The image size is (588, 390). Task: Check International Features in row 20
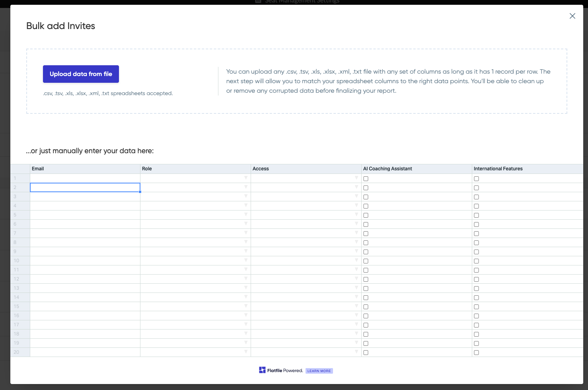[x=476, y=353]
